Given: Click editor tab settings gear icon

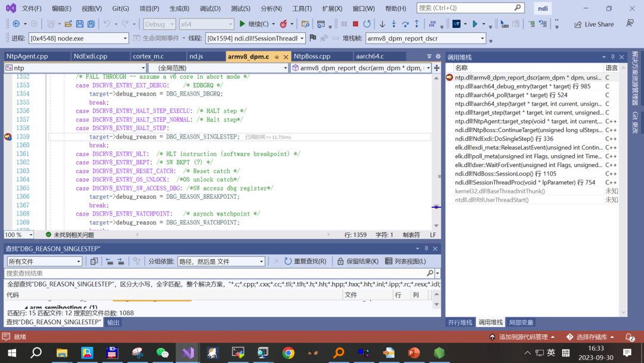Looking at the screenshot, I should [x=438, y=56].
